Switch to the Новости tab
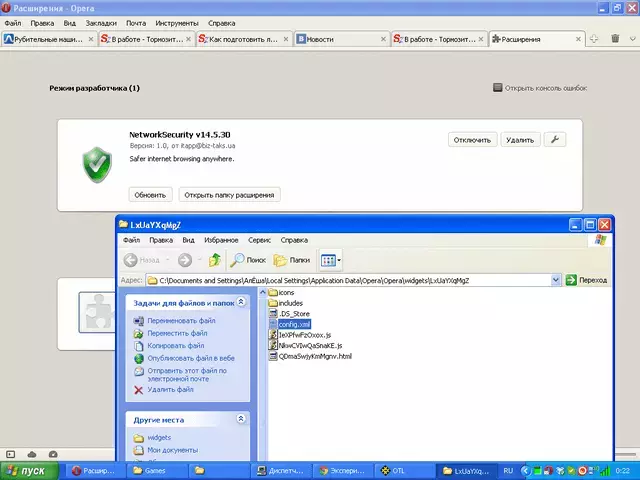Screen dimensions: 640x480 pos(341,39)
